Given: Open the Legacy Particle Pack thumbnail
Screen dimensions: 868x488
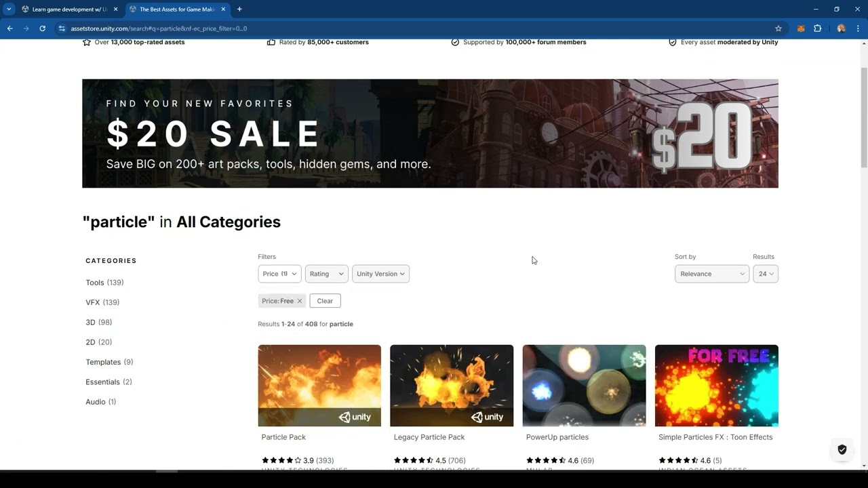Looking at the screenshot, I should pos(452,386).
